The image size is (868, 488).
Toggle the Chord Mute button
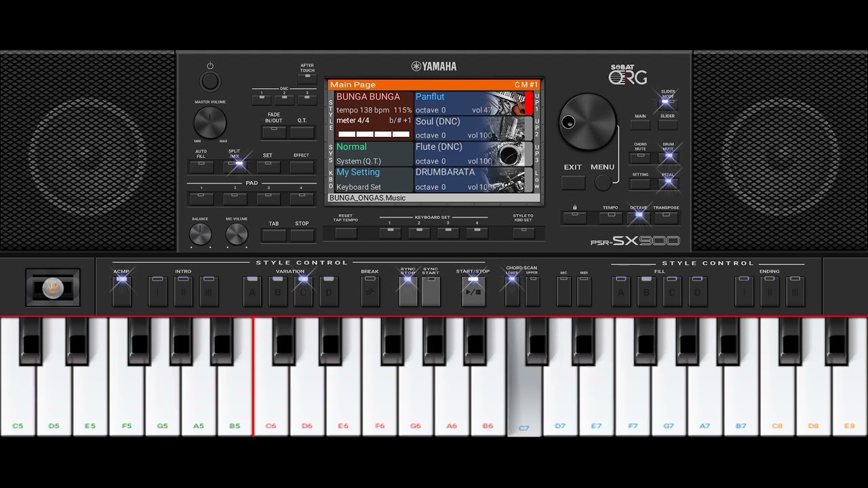click(640, 157)
